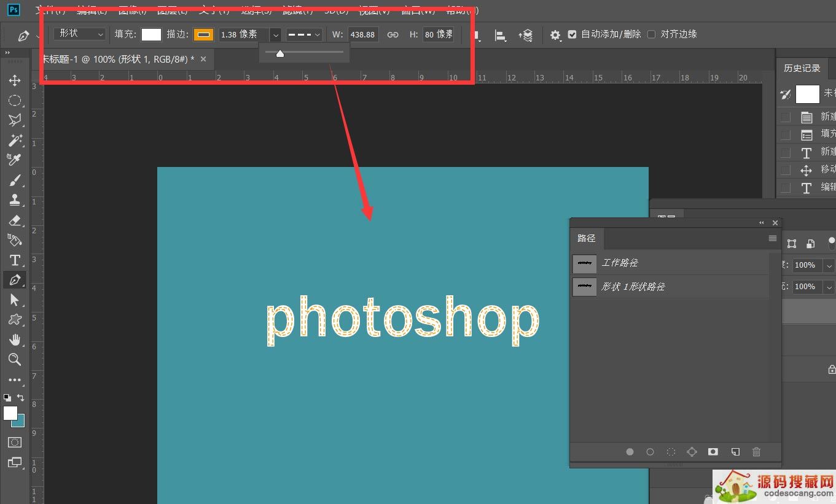This screenshot has width=836, height=504.
Task: Open the 图像(I) menu
Action: pyautogui.click(x=132, y=10)
